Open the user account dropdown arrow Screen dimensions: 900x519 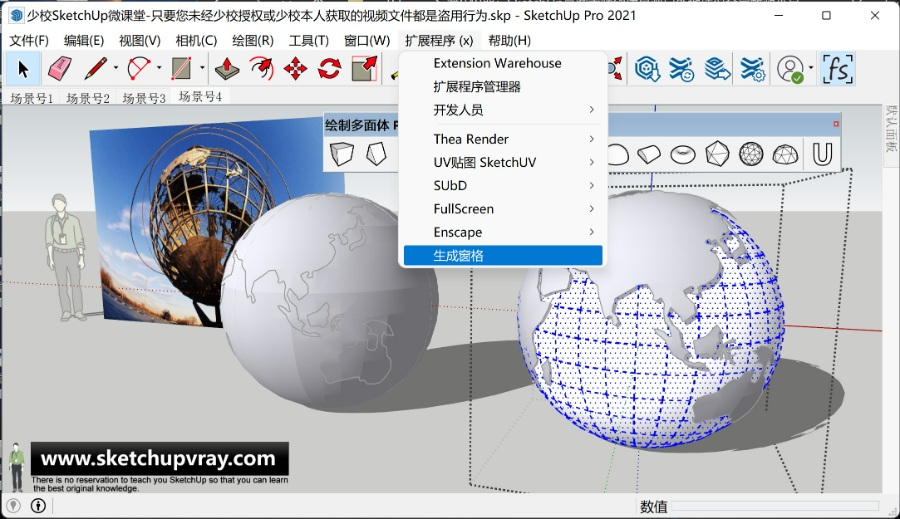[x=811, y=68]
